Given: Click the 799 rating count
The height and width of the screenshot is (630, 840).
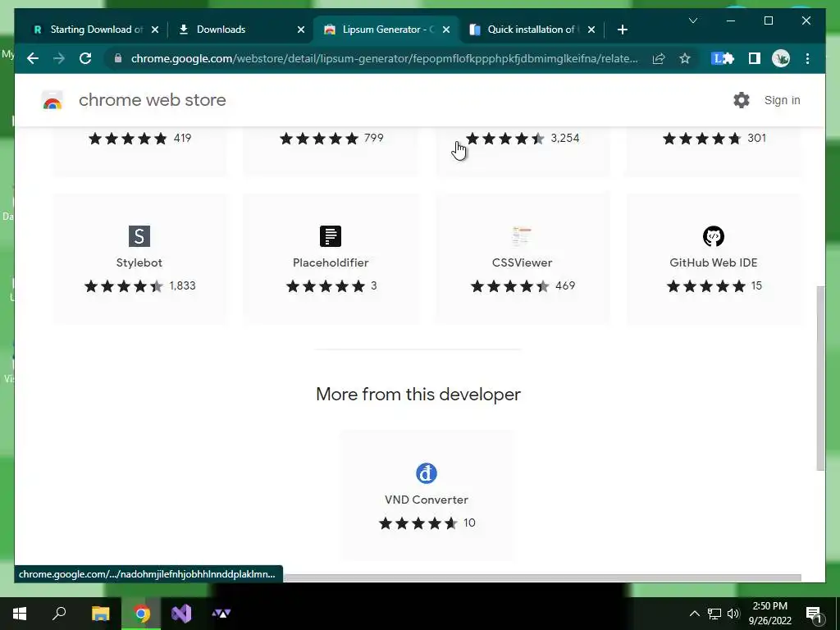Looking at the screenshot, I should tap(374, 138).
